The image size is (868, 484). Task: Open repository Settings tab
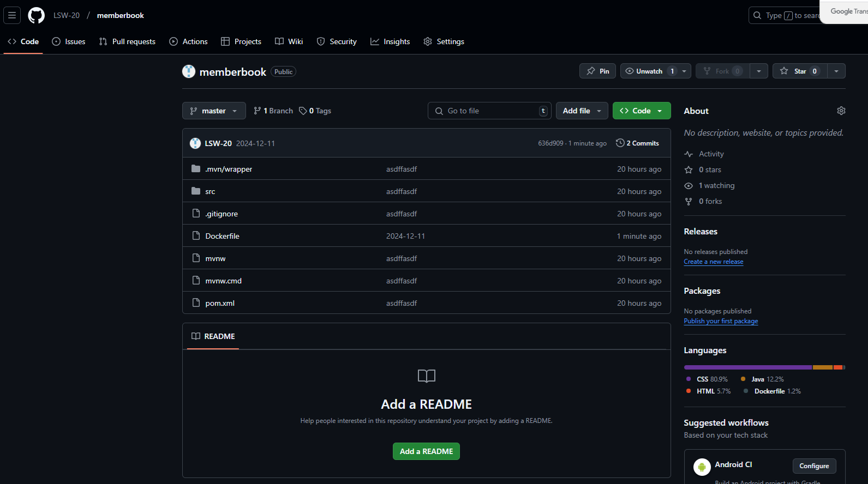click(x=444, y=41)
